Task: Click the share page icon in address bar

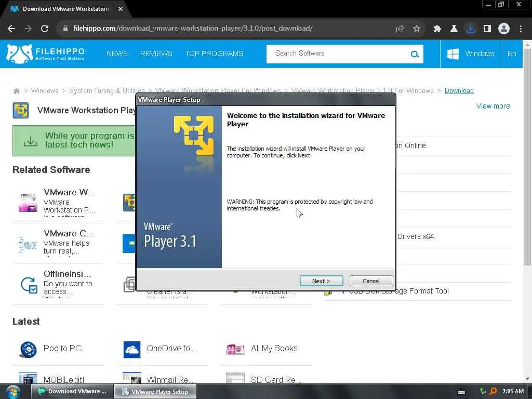Action: 400,29
